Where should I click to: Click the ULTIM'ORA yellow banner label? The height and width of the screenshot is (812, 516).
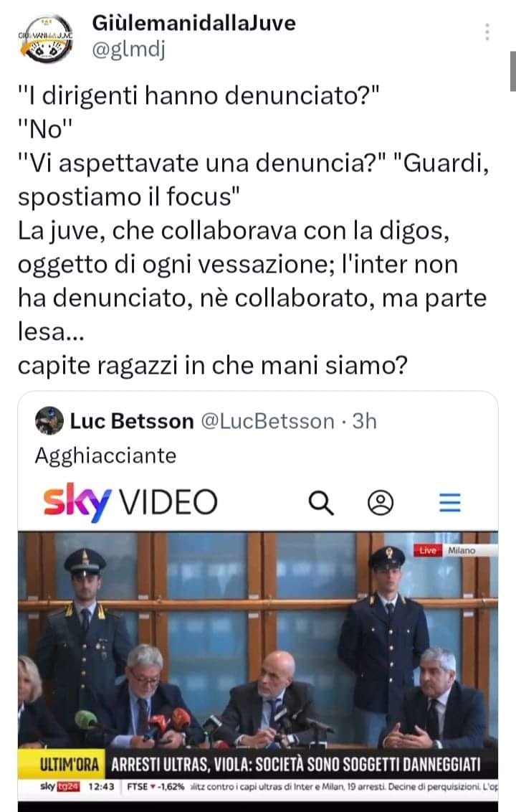(x=70, y=765)
